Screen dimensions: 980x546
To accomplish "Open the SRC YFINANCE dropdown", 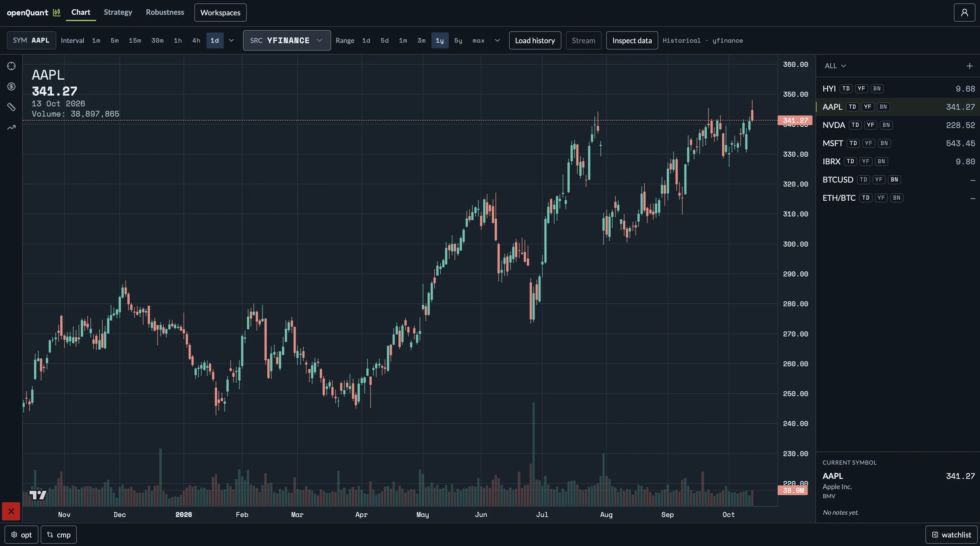I will click(287, 40).
